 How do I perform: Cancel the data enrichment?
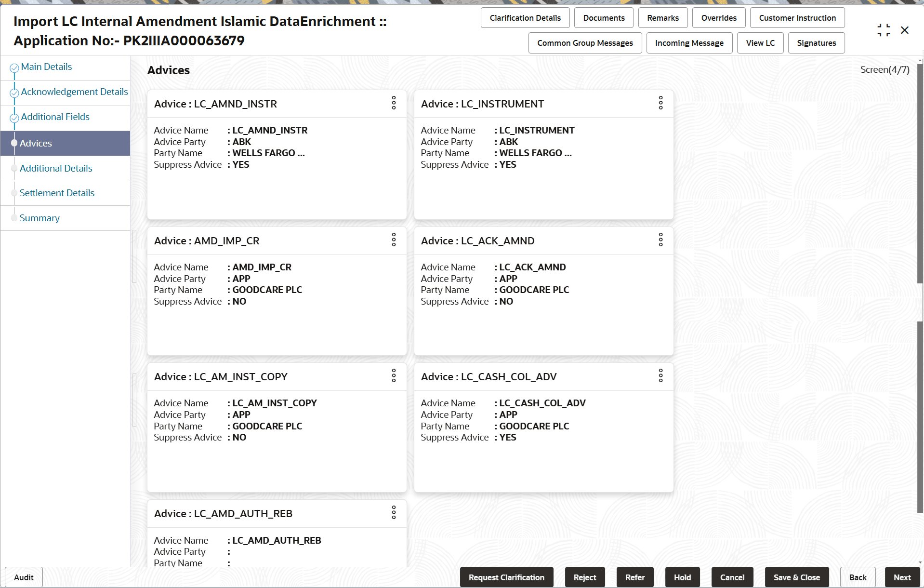[732, 577]
